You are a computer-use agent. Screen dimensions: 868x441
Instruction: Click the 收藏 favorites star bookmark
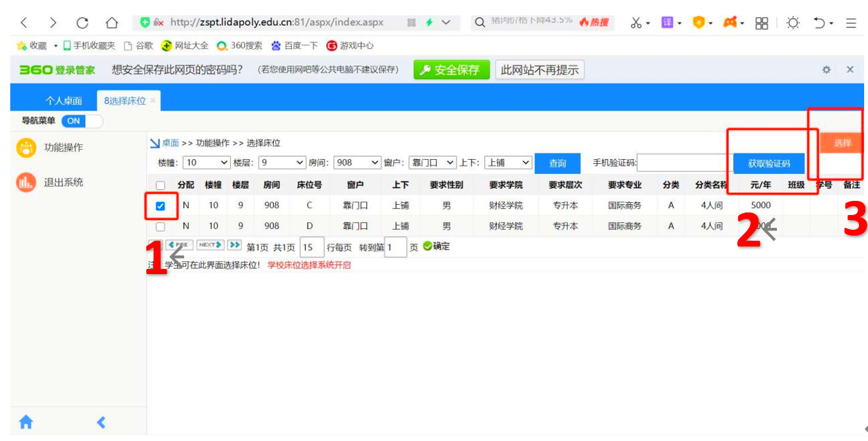[x=32, y=46]
